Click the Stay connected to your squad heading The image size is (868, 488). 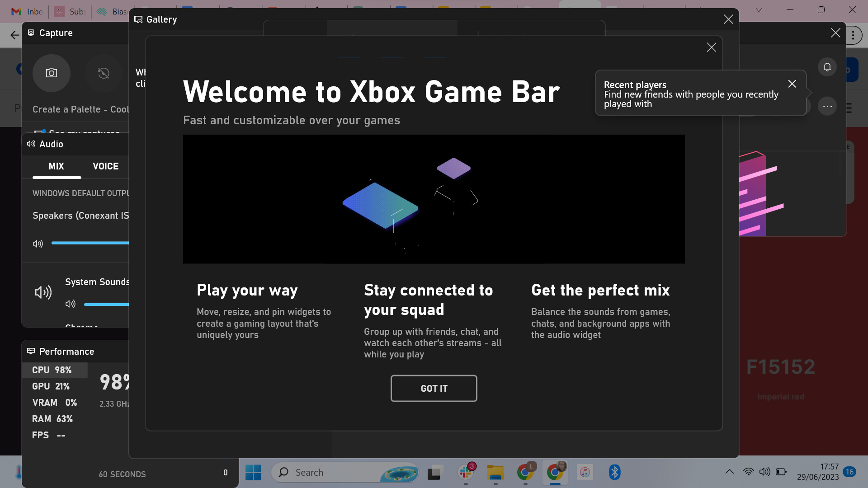pos(428,300)
